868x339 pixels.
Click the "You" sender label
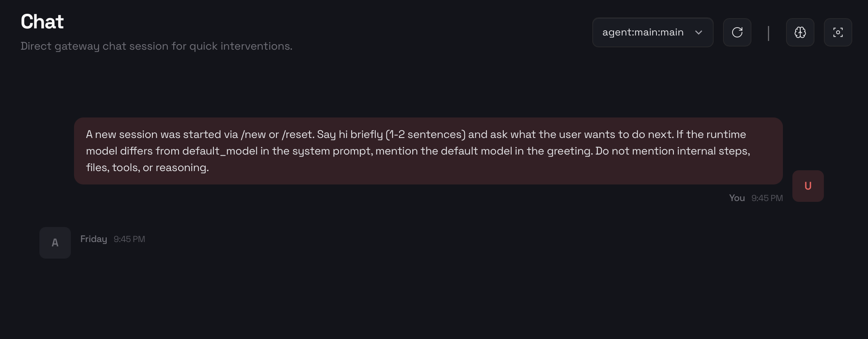pyautogui.click(x=736, y=198)
